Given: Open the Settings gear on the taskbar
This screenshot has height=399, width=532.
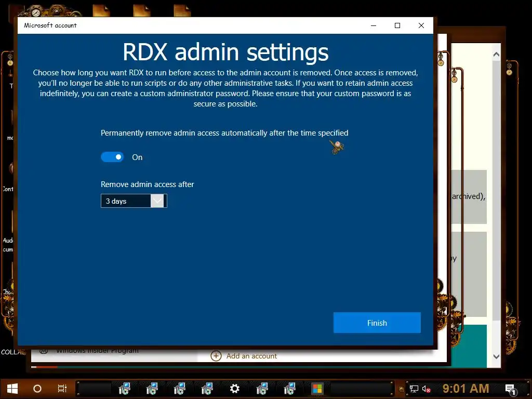Looking at the screenshot, I should tap(234, 389).
